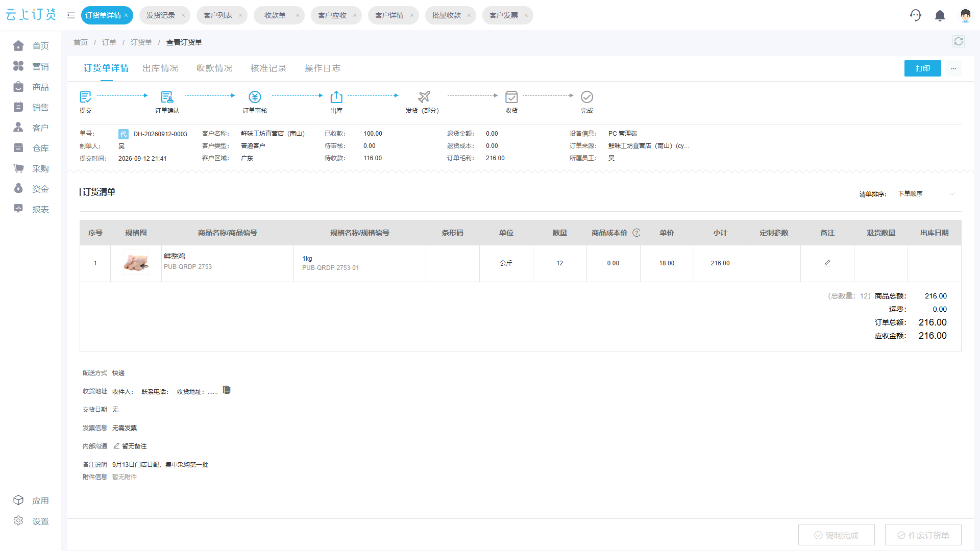Click the 打印 button

point(923,68)
